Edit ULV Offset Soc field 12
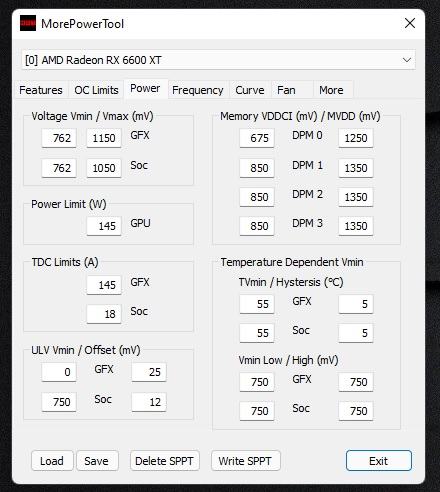 (x=149, y=402)
